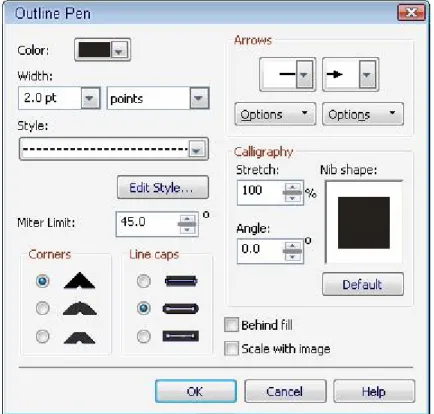Open the Help button
Viewport: 434px width, 414px height.
click(374, 391)
